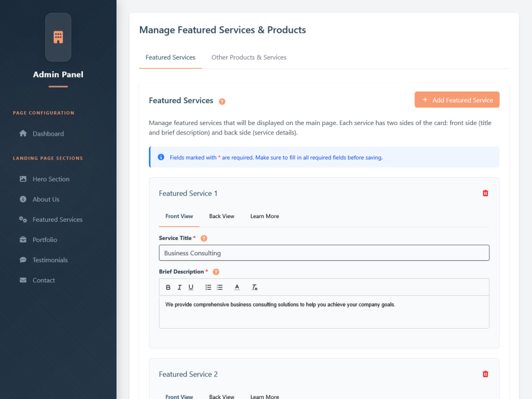The height and width of the screenshot is (399, 532).
Task: Click the envelope icon beside Contact
Action: tap(23, 280)
